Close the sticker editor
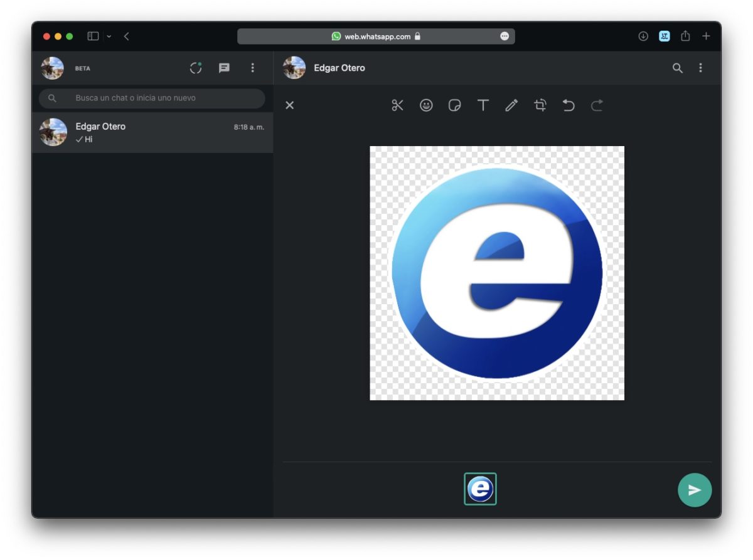Image resolution: width=753 pixels, height=560 pixels. point(289,105)
